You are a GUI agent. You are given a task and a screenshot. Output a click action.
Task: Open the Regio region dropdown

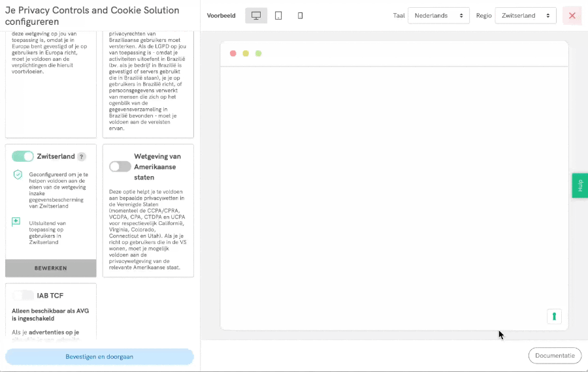coord(525,16)
